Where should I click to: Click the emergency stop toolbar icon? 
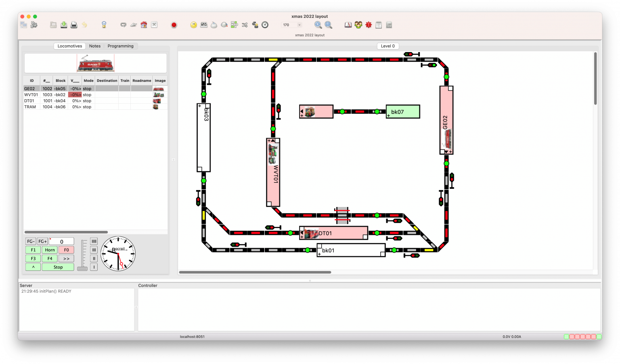pos(174,25)
